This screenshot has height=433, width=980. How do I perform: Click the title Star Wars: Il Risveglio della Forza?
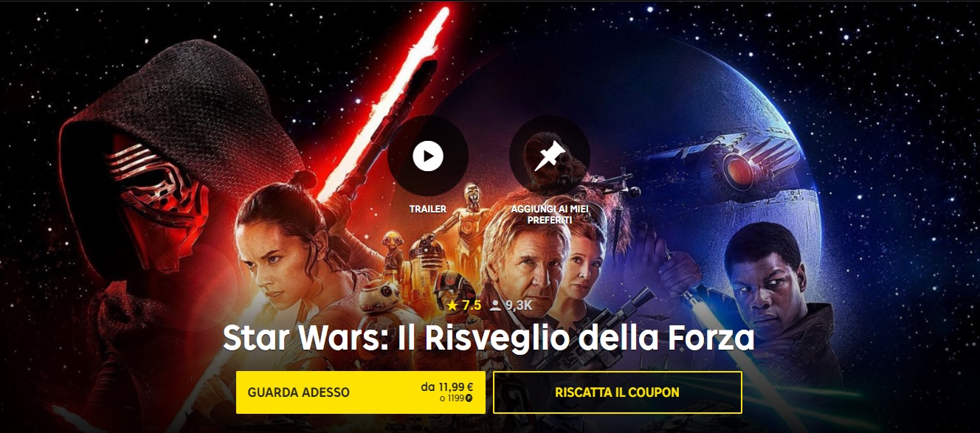(x=489, y=339)
